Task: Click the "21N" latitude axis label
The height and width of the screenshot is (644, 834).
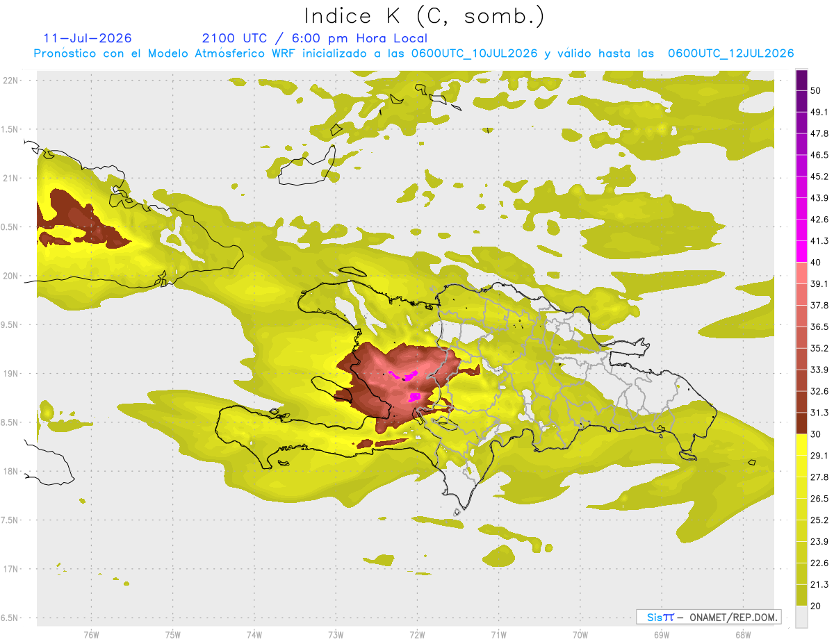Action: tap(10, 178)
